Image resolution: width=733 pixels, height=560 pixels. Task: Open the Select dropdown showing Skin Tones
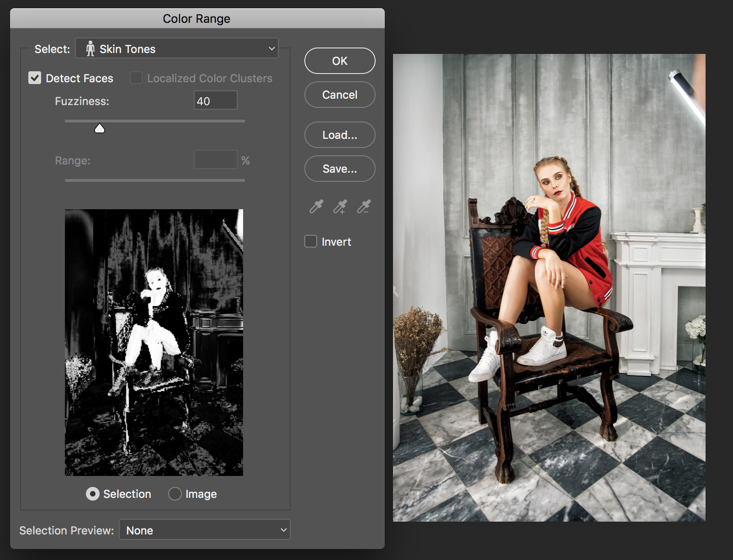[x=177, y=48]
